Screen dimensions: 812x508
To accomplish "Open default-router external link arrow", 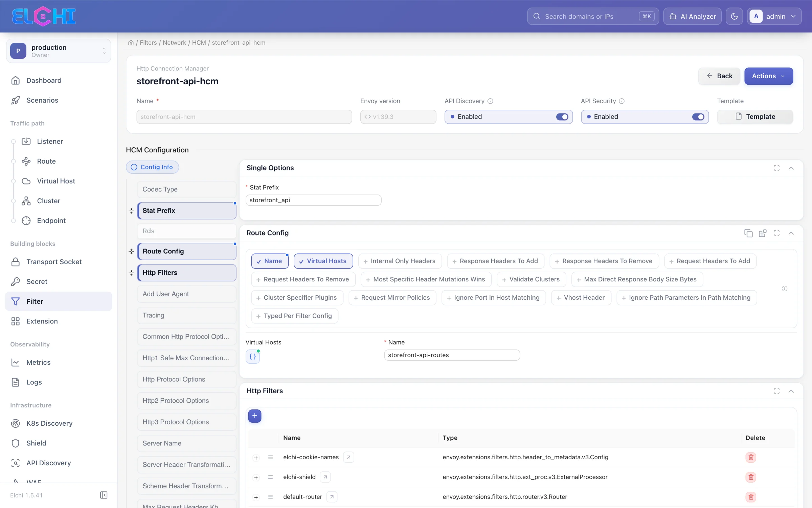I will 332,497.
